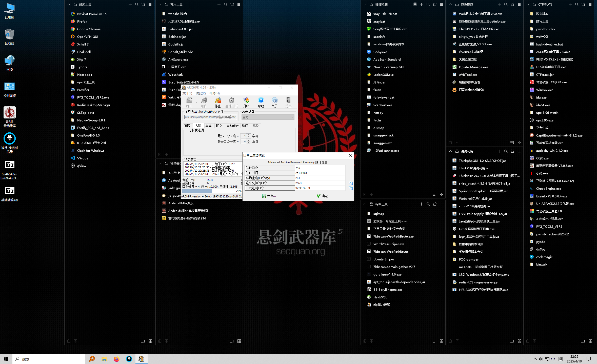Switch to the 字典 tab
Viewport: 597px width, 364px height.
(208, 126)
